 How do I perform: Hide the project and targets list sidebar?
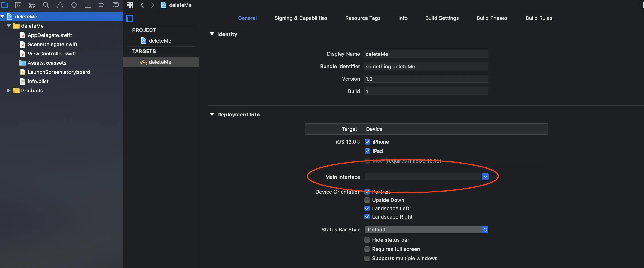[x=129, y=18]
